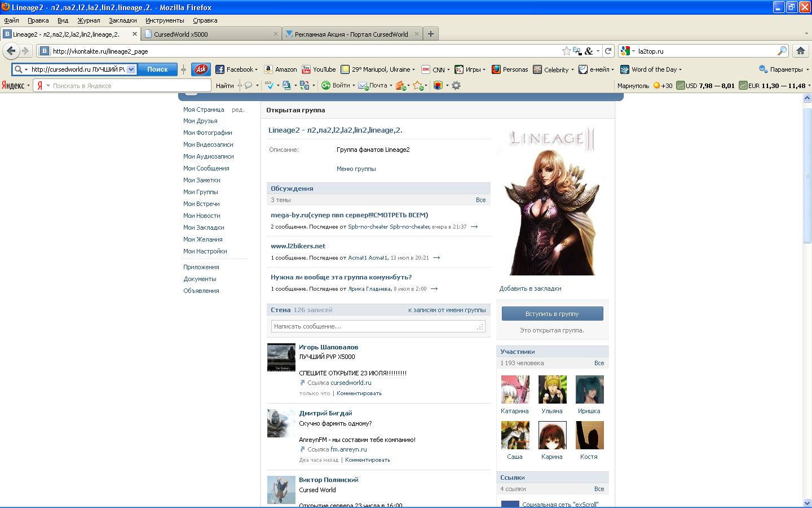Open Ульяна's member avatar

tap(552, 389)
